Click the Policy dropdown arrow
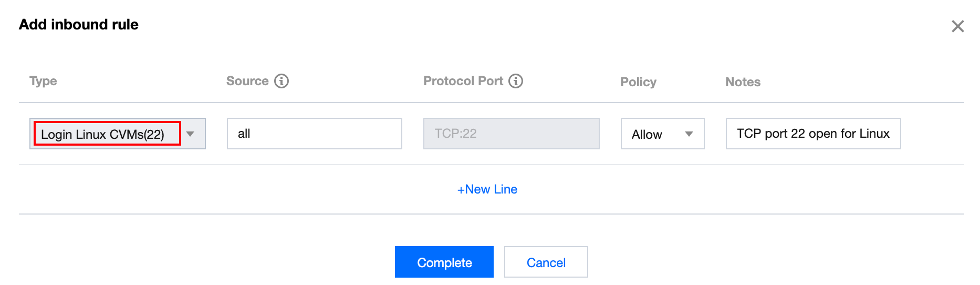Screen dimensions: 980x285 [689, 134]
